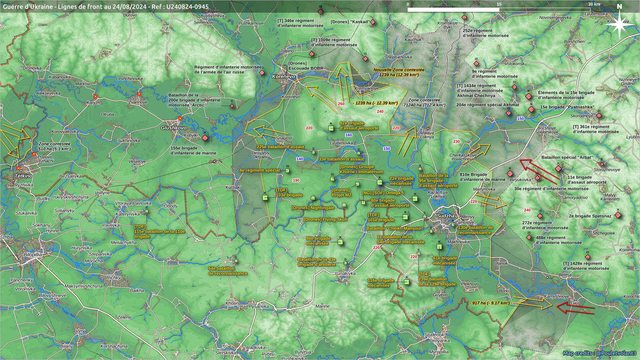Click the red marker left of 272e régiment

(540, 216)
